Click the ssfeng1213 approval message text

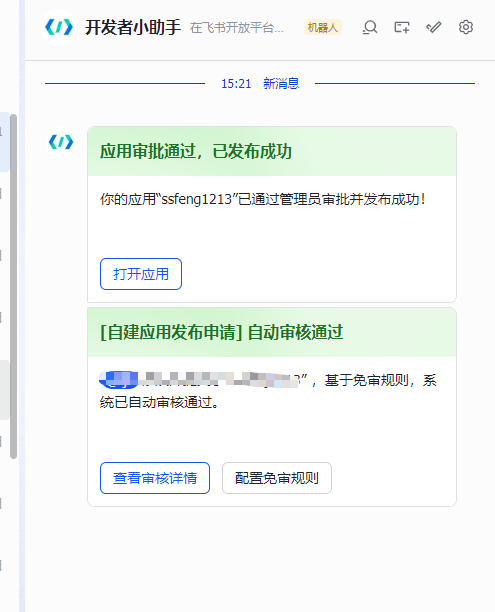[x=263, y=199]
